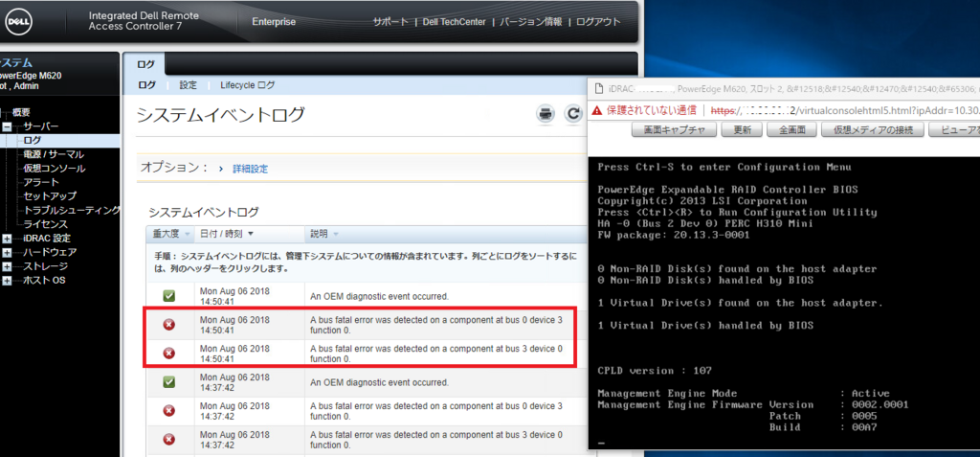Expand the ストレージ tree node
This screenshot has height=457, width=980.
(7, 266)
